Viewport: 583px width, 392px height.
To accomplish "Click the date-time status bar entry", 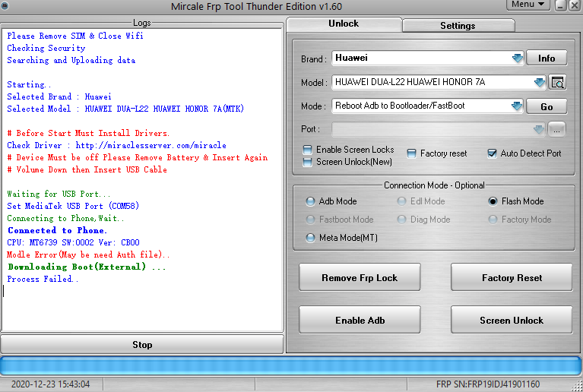I will (51, 384).
